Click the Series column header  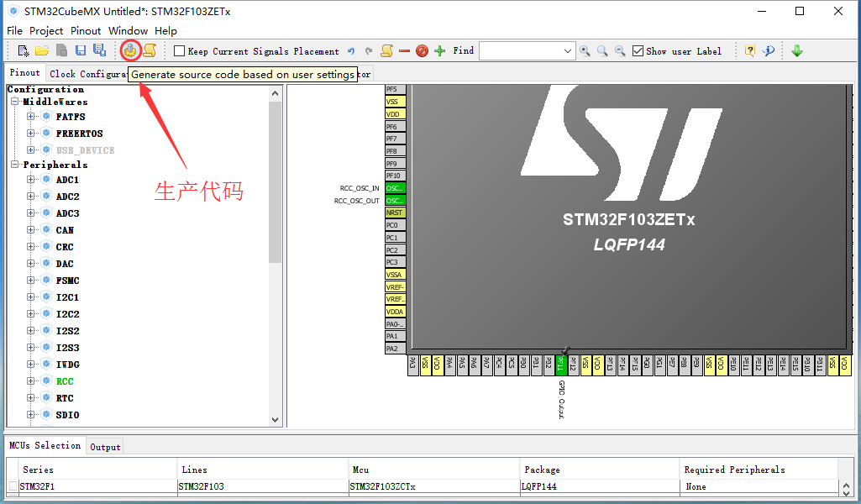97,470
